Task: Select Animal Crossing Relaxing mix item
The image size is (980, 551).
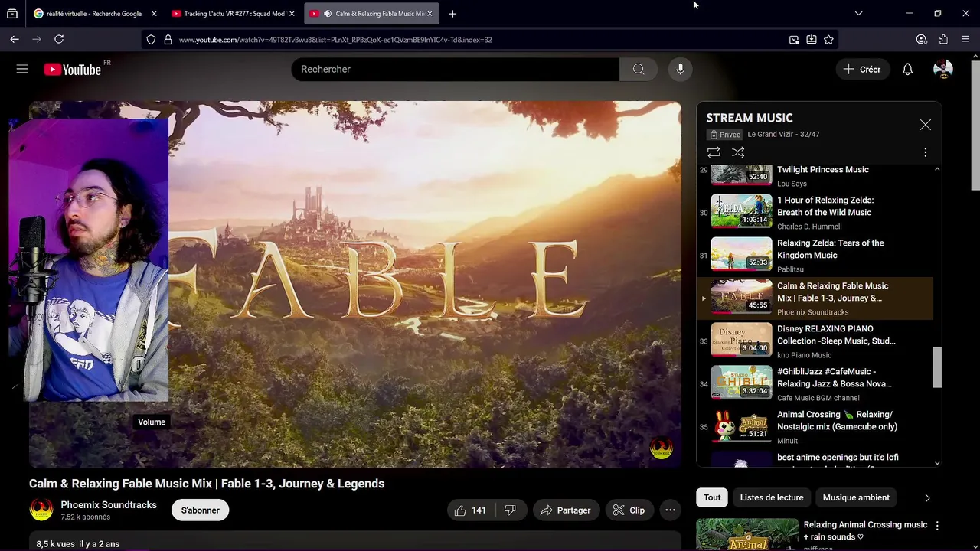Action: click(x=815, y=427)
